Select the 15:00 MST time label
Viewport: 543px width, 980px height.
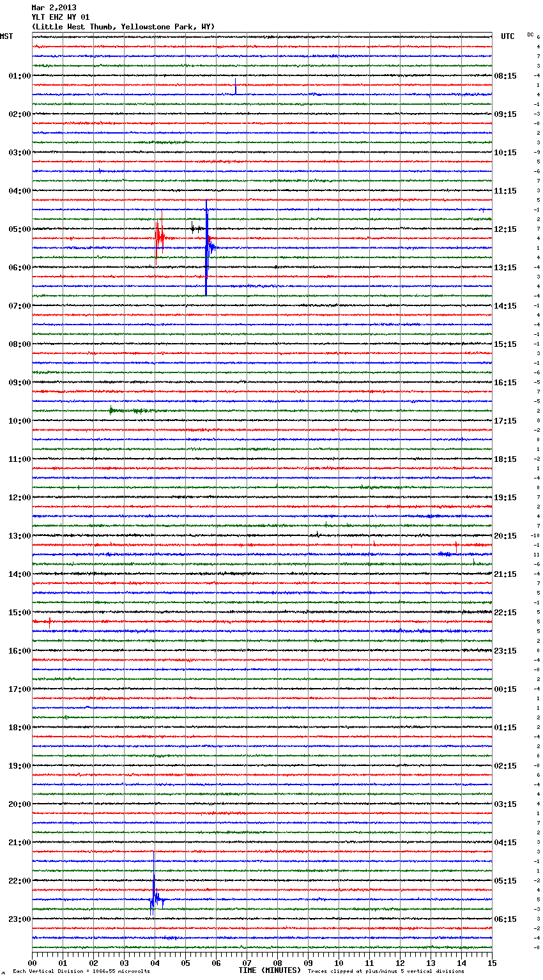[20, 613]
